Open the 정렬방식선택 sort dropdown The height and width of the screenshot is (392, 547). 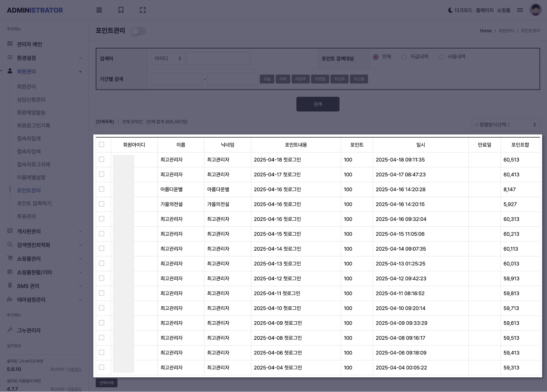[506, 125]
